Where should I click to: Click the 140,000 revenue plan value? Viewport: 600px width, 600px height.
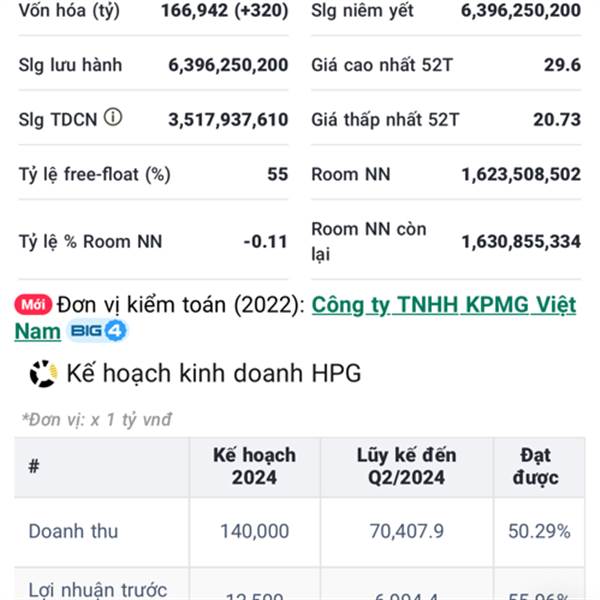pyautogui.click(x=254, y=531)
